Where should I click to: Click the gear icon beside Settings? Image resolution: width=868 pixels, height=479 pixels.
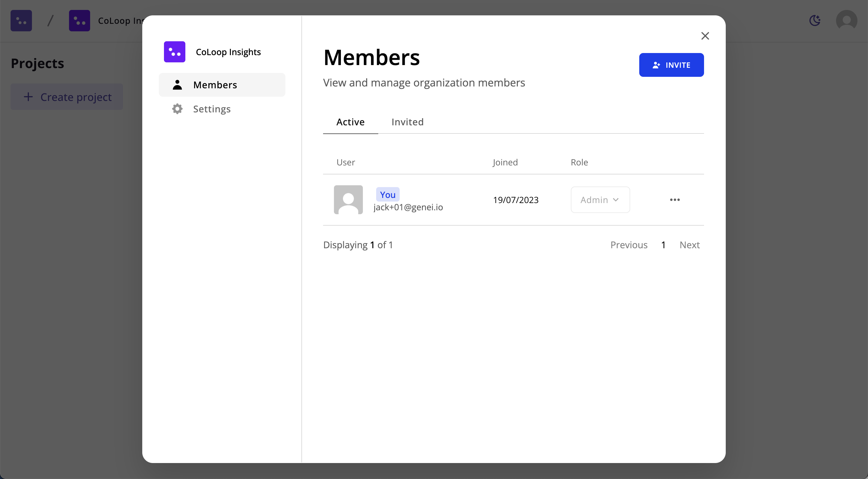[177, 109]
